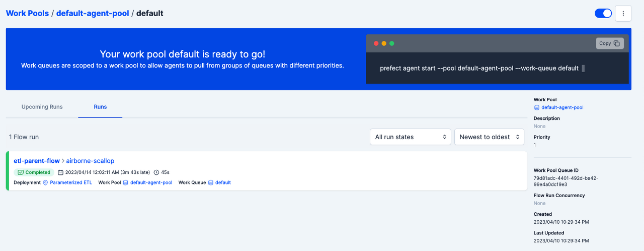
Task: Click the prefect agent start command text
Action: [x=479, y=68]
